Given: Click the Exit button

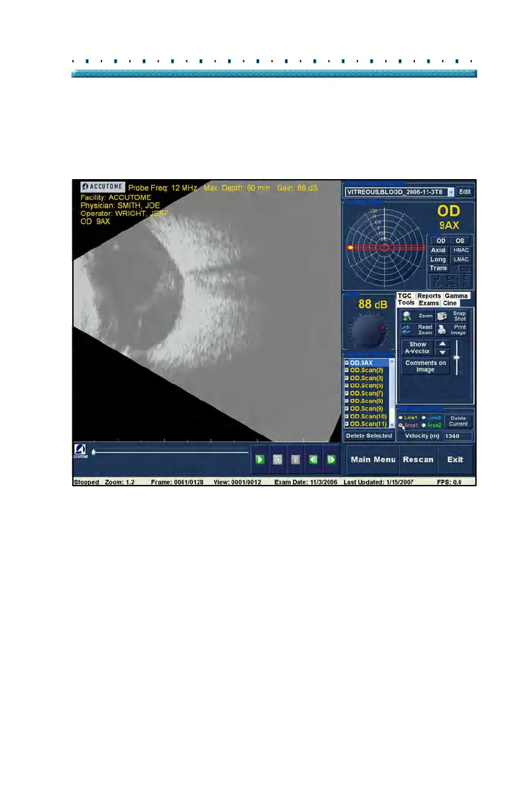Looking at the screenshot, I should (455, 459).
